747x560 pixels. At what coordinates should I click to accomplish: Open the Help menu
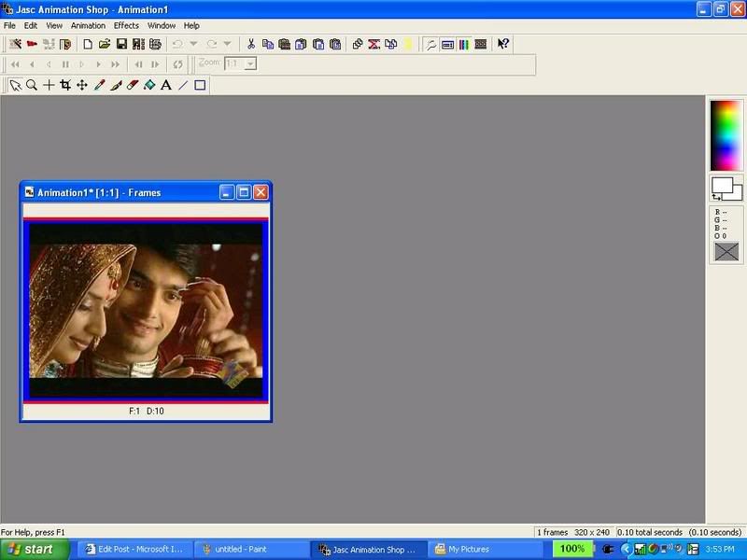(191, 26)
